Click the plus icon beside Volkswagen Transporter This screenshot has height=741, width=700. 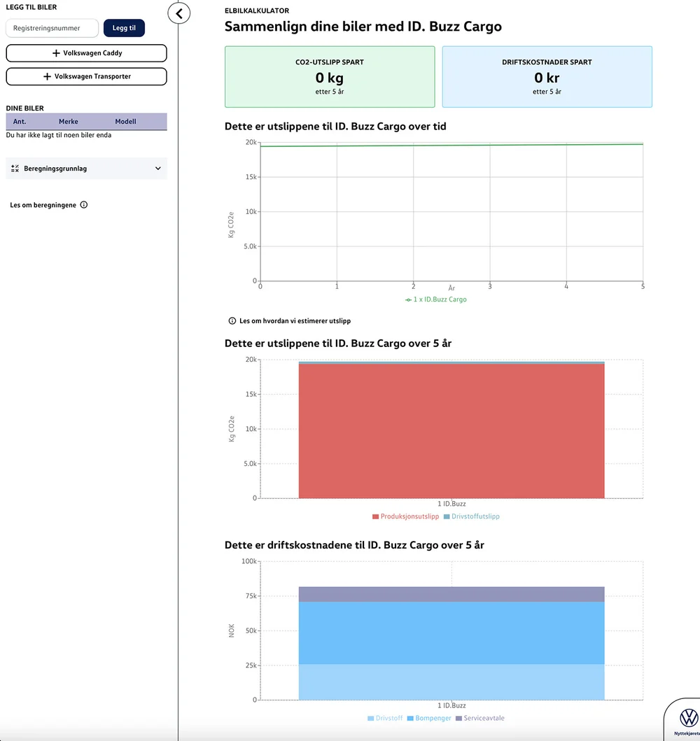coord(48,76)
